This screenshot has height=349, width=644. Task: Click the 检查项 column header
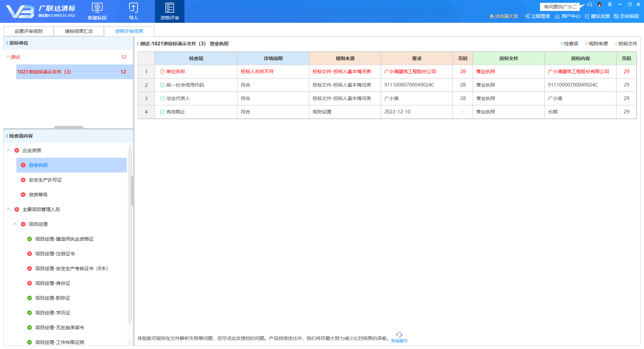click(196, 58)
